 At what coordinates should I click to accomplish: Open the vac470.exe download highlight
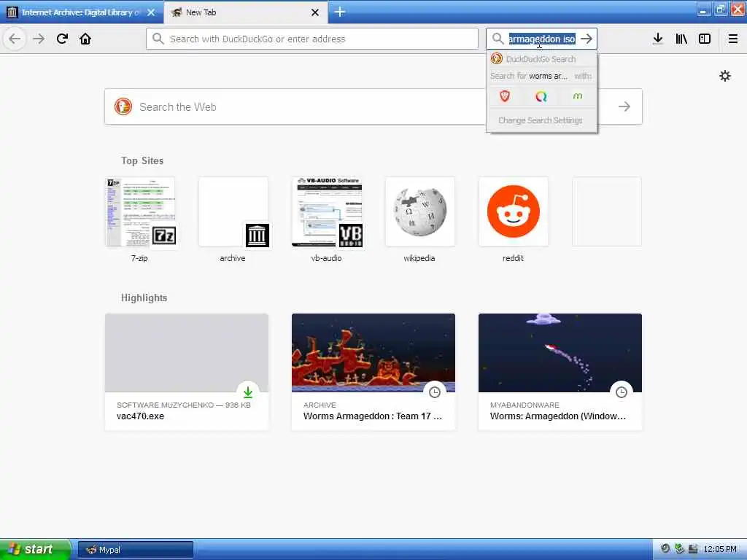coord(187,372)
